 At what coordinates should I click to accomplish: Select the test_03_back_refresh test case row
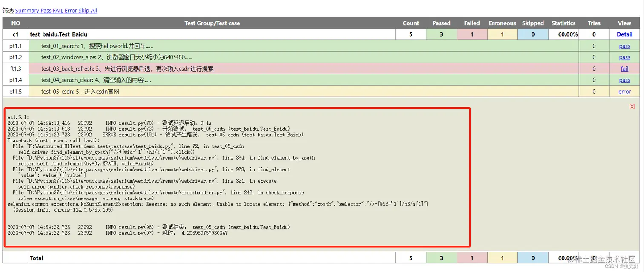pos(304,69)
